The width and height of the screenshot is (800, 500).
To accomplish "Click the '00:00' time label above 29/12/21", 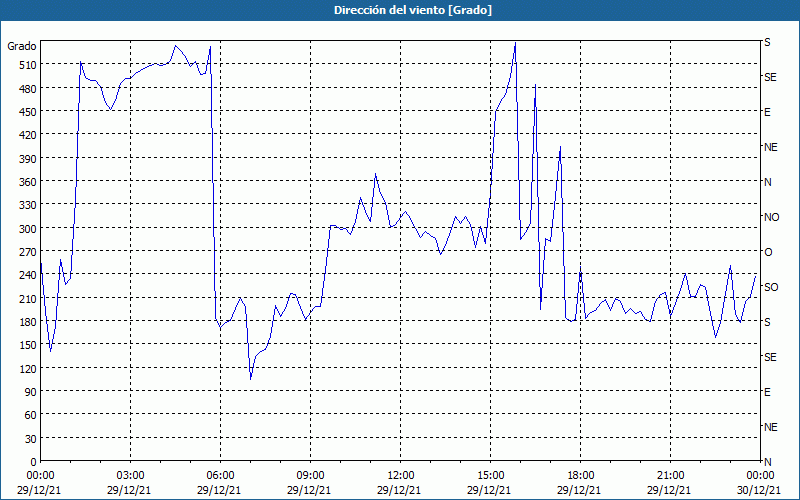I will [40, 476].
